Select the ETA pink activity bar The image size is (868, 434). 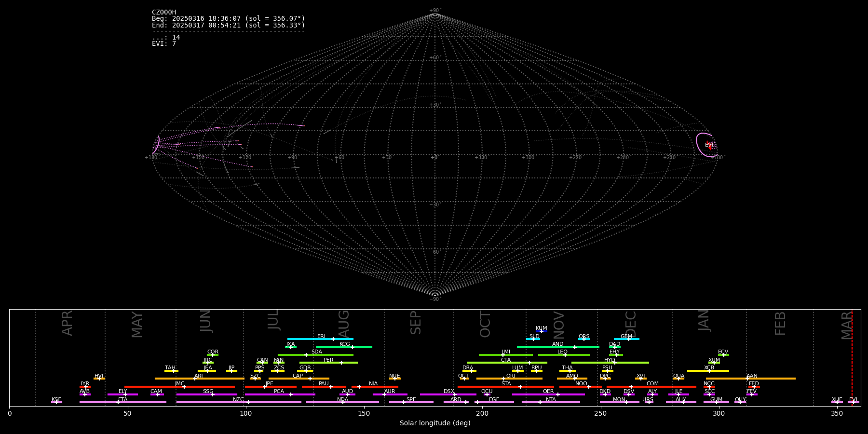click(123, 402)
